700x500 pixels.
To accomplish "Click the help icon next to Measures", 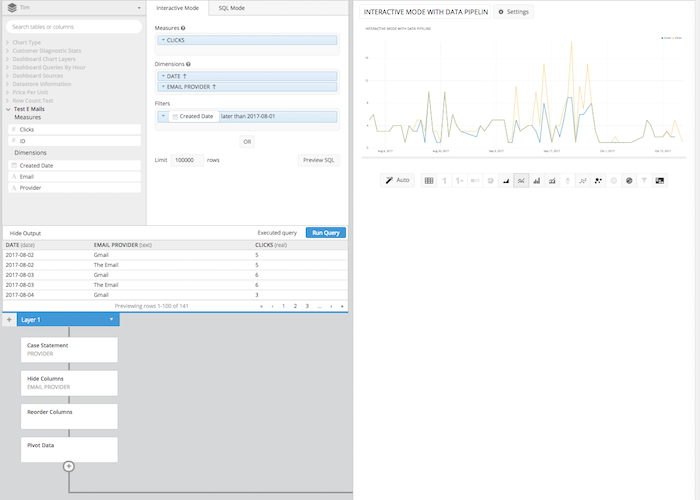I will point(183,28).
